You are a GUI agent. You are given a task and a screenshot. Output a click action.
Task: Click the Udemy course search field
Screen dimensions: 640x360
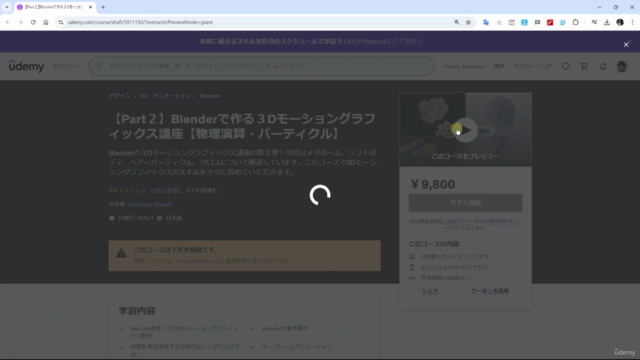pyautogui.click(x=262, y=66)
